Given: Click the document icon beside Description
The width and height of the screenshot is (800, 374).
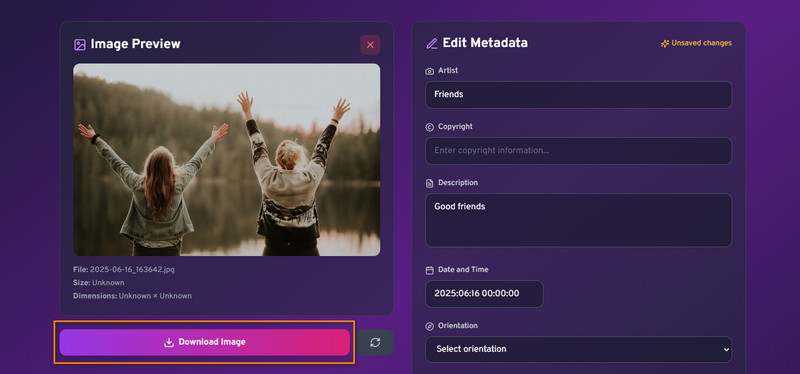Looking at the screenshot, I should (x=430, y=183).
